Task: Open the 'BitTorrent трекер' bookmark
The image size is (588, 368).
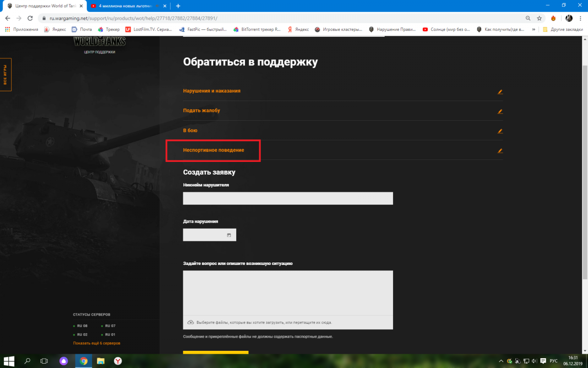Action: 257,29
